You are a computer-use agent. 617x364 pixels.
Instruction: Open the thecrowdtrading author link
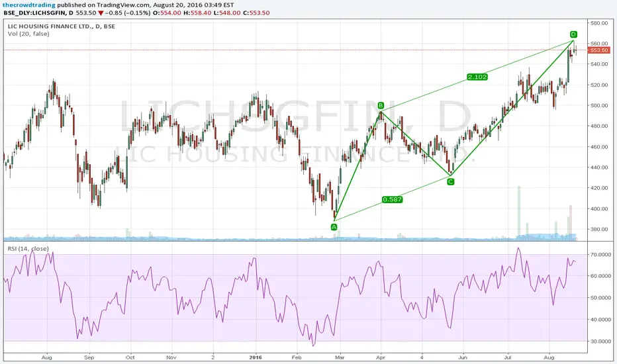pos(29,5)
